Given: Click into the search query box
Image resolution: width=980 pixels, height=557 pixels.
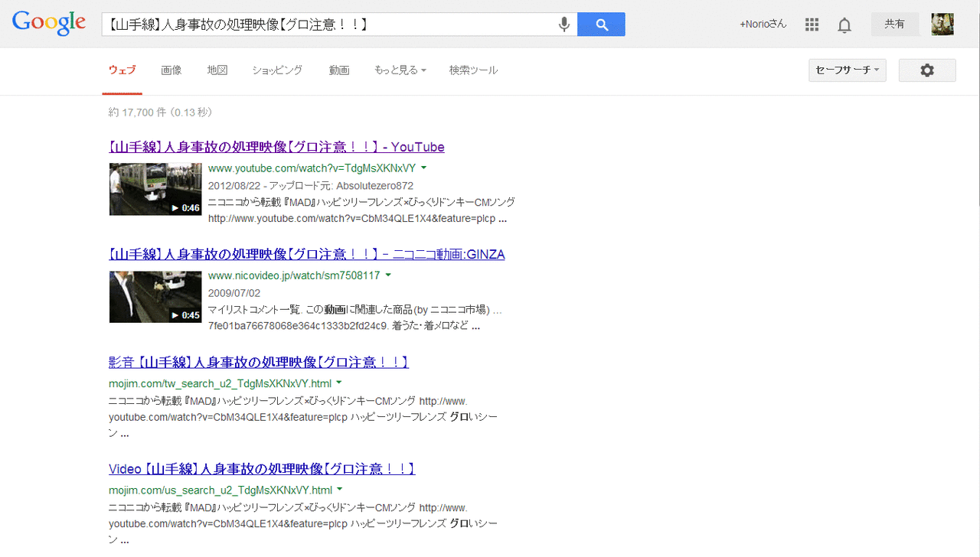Looking at the screenshot, I should (x=329, y=24).
